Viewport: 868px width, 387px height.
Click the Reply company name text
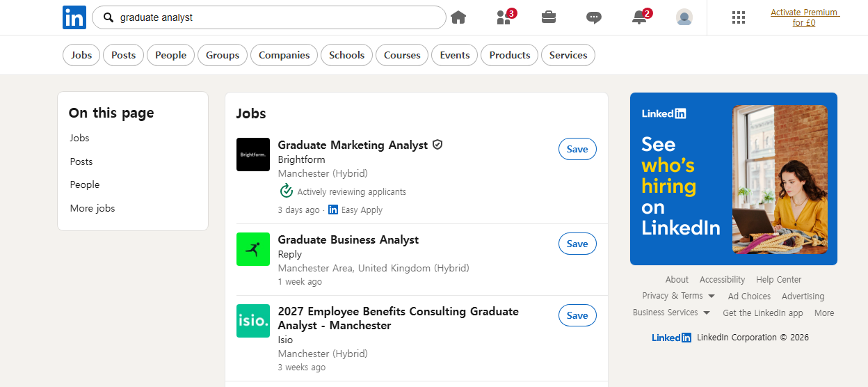(x=290, y=254)
